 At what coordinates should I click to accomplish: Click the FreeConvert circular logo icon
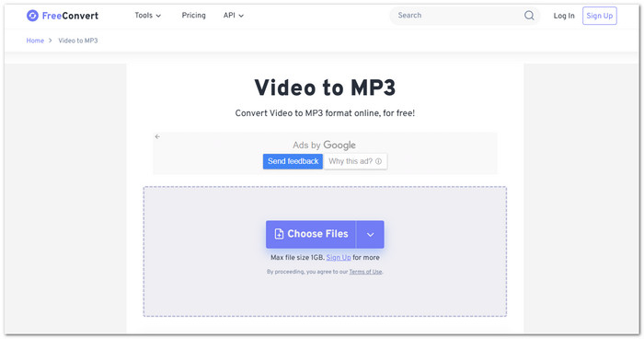pos(32,16)
